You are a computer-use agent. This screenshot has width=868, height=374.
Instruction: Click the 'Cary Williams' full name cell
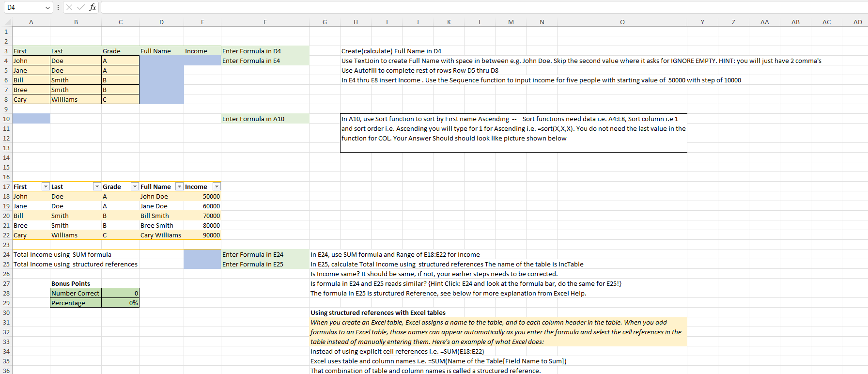click(x=161, y=235)
